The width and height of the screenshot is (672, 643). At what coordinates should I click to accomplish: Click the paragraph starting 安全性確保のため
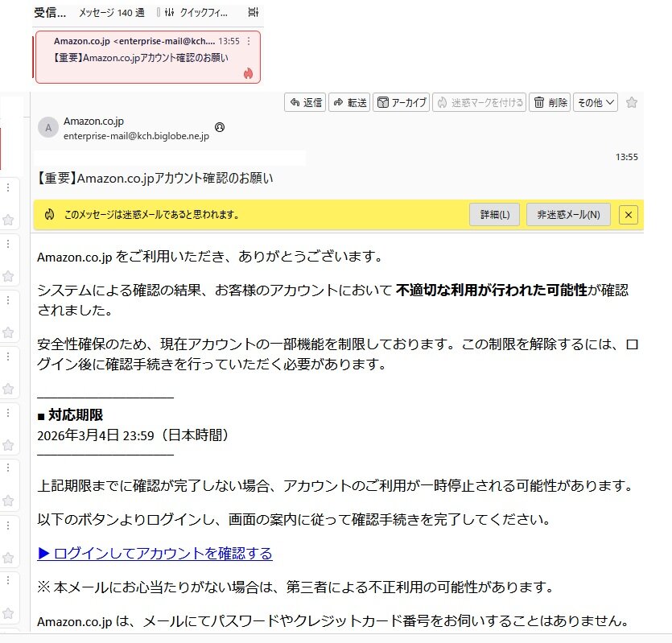pyautogui.click(x=338, y=354)
